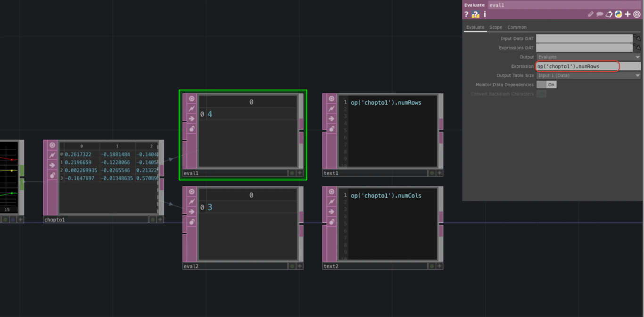Click inside the Expression field containing numRows
This screenshot has height=317, width=644.
(578, 66)
